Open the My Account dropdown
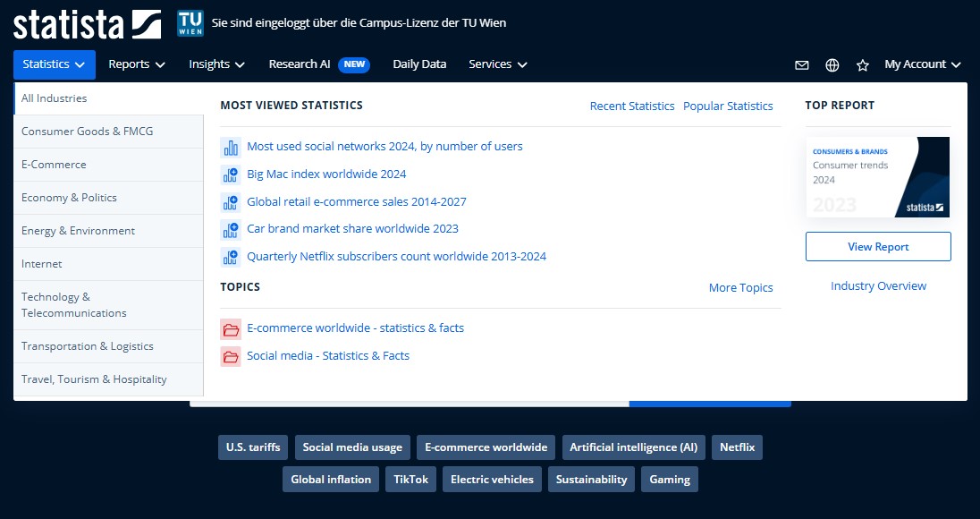Image resolution: width=980 pixels, height=519 pixels. point(923,64)
